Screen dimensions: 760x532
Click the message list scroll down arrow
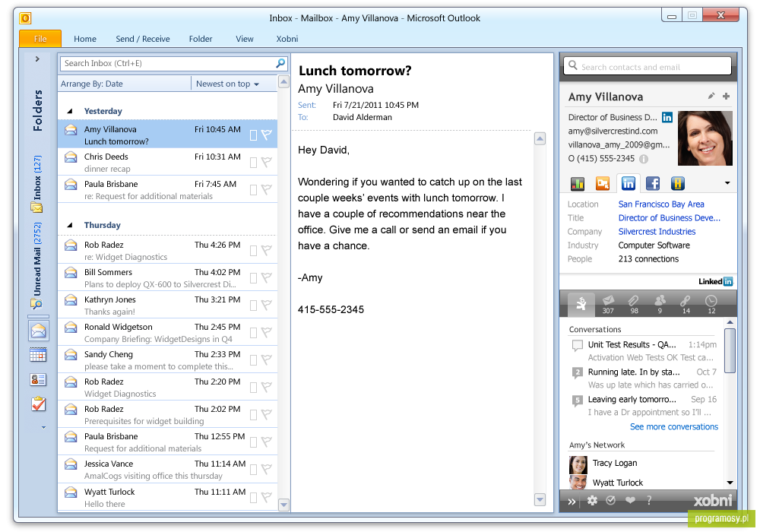[x=284, y=505]
